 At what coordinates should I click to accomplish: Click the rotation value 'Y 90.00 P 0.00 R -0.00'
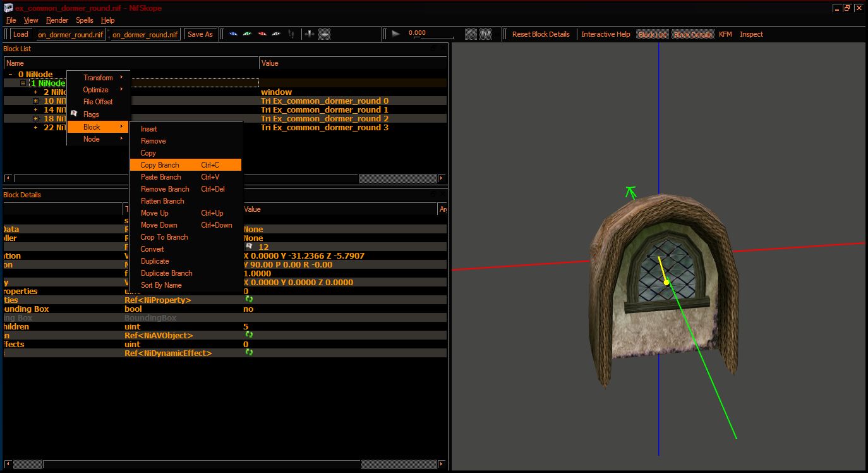(287, 264)
